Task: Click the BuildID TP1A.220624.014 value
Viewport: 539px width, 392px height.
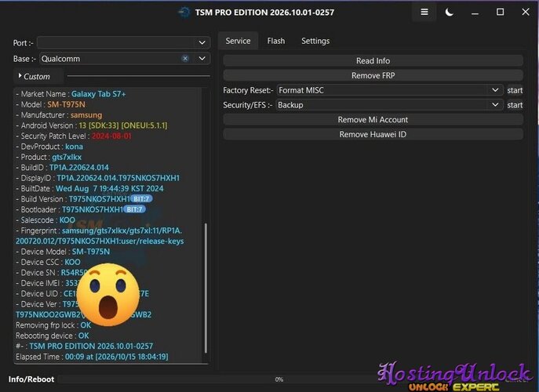Action: (79, 168)
